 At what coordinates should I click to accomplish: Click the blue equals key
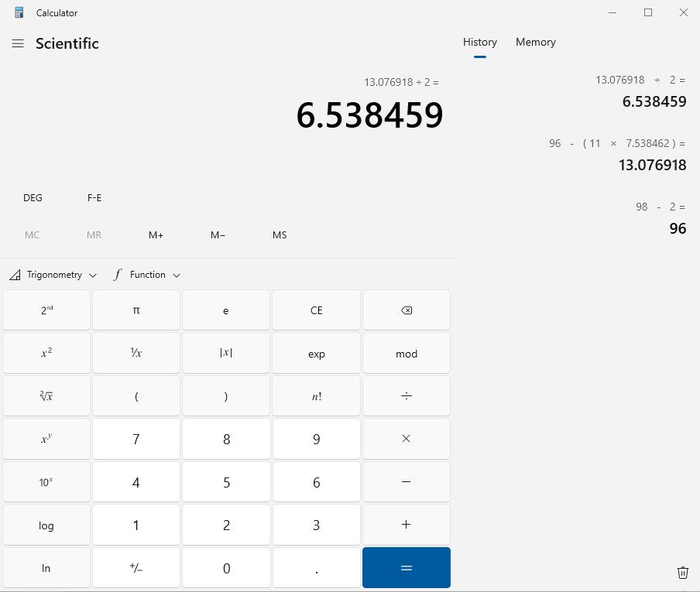(407, 567)
